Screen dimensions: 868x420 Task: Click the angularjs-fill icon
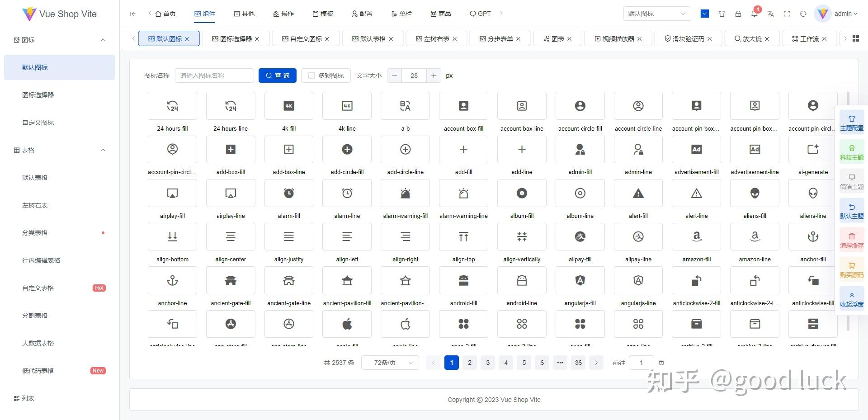[580, 280]
